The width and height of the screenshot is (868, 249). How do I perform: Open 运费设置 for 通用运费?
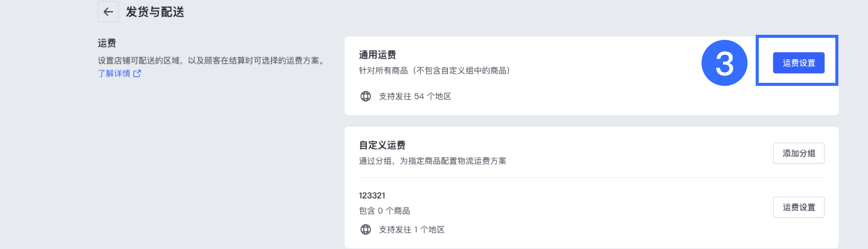click(798, 63)
